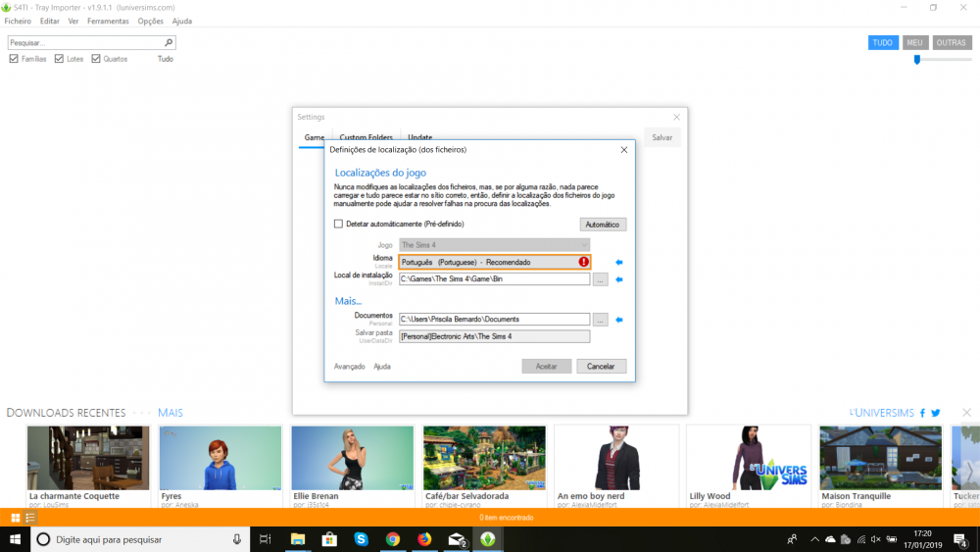Click the Local de instalação path field
This screenshot has height=552, width=980.
point(494,279)
